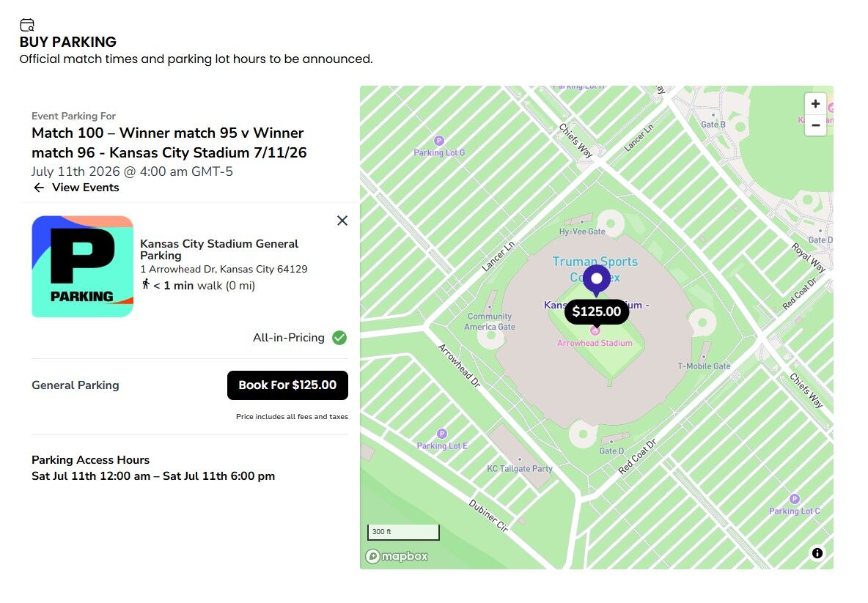Click the teal P parking logo thumbnail
This screenshot has width=868, height=603.
tap(82, 266)
